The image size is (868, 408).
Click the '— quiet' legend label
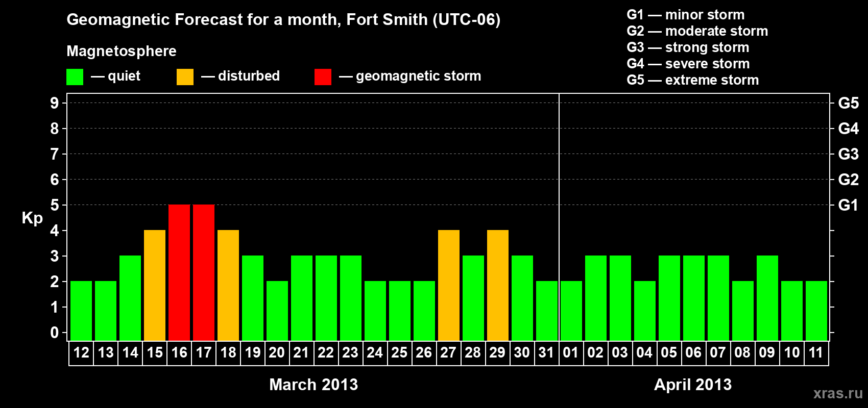[115, 76]
